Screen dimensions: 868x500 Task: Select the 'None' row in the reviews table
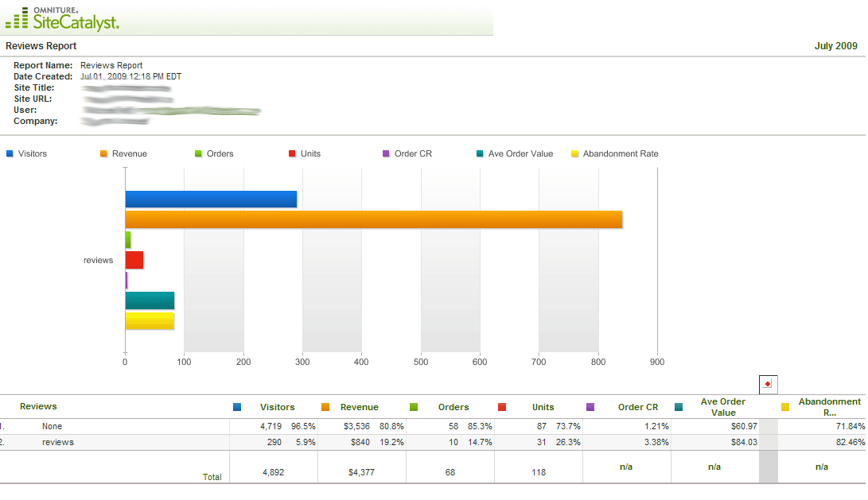(52, 426)
